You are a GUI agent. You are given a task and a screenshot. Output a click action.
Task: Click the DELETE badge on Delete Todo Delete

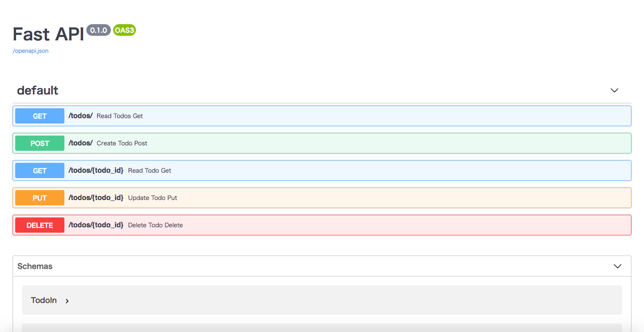click(x=39, y=225)
